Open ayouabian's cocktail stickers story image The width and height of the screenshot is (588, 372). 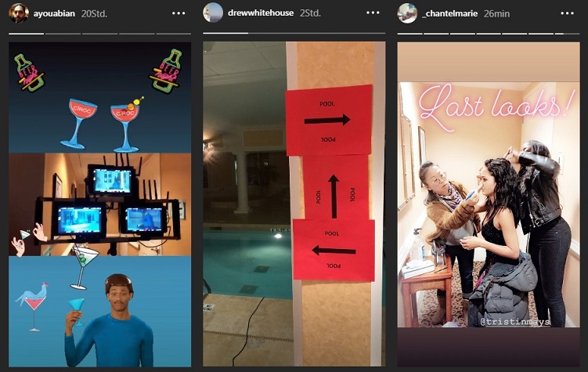coord(99,204)
